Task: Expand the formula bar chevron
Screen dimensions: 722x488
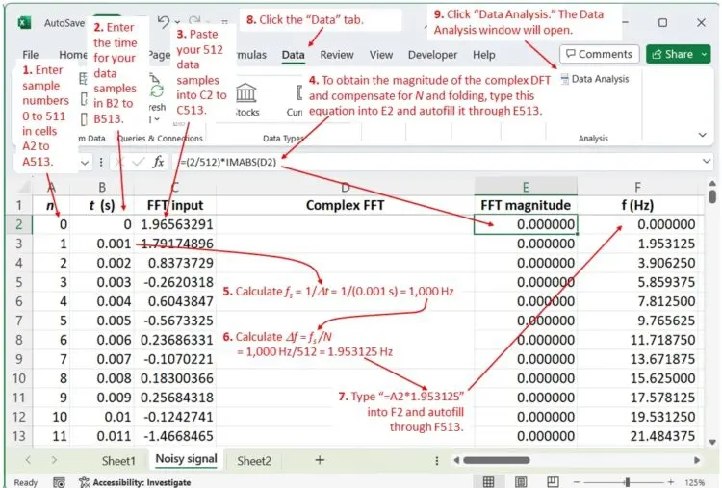Action: [x=707, y=161]
